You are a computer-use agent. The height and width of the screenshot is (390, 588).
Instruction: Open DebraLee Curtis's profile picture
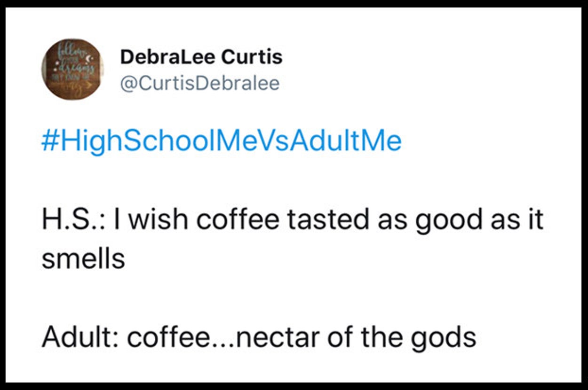[72, 70]
